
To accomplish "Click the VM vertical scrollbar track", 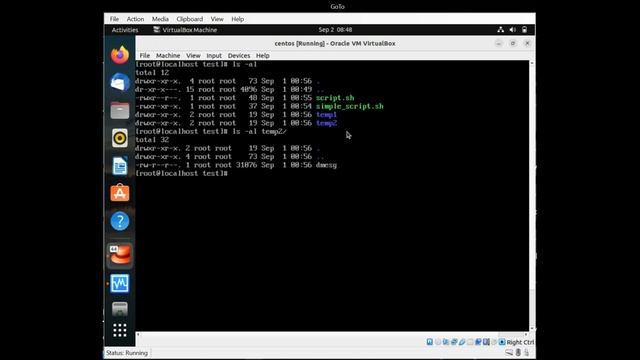I will (x=532, y=196).
